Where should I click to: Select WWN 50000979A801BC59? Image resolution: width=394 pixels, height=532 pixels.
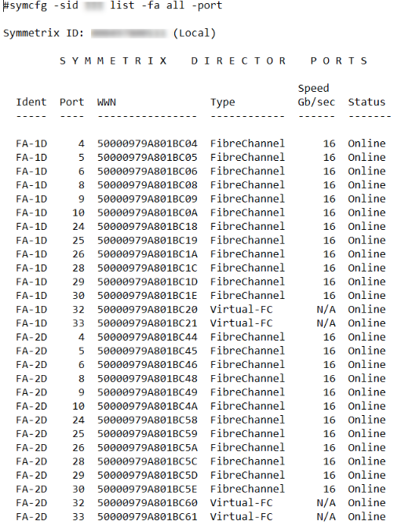(x=148, y=434)
